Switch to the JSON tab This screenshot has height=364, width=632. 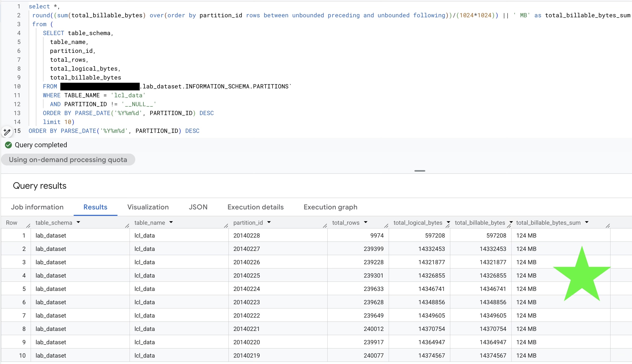(x=198, y=207)
